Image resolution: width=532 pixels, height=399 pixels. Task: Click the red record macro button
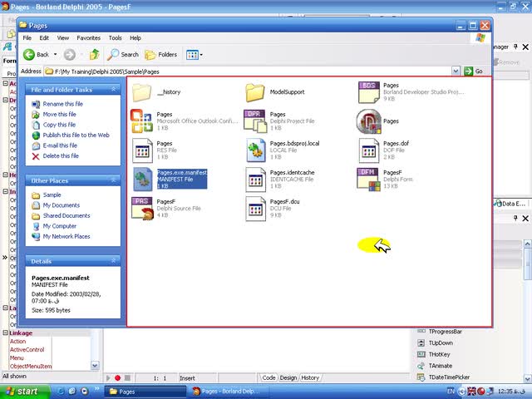pos(117,378)
